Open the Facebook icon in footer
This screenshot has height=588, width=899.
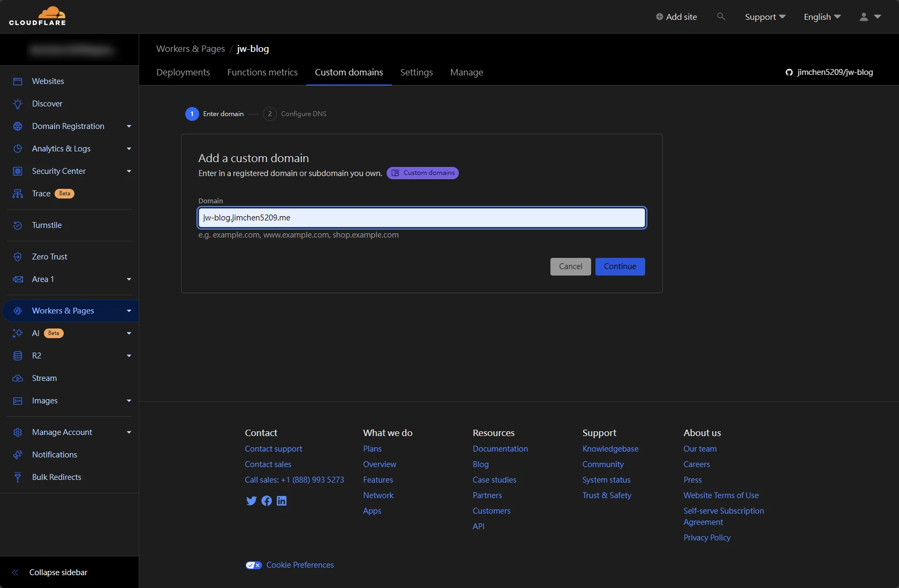(267, 501)
